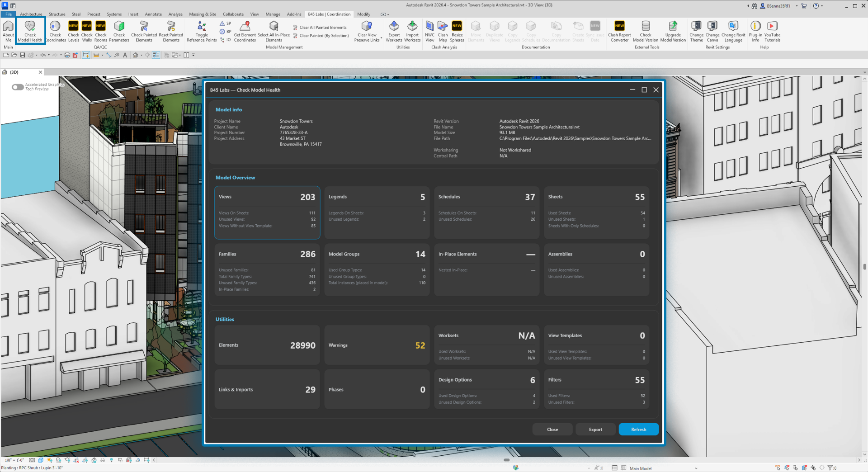Click the Check Parameters ribbon icon

[x=119, y=31]
